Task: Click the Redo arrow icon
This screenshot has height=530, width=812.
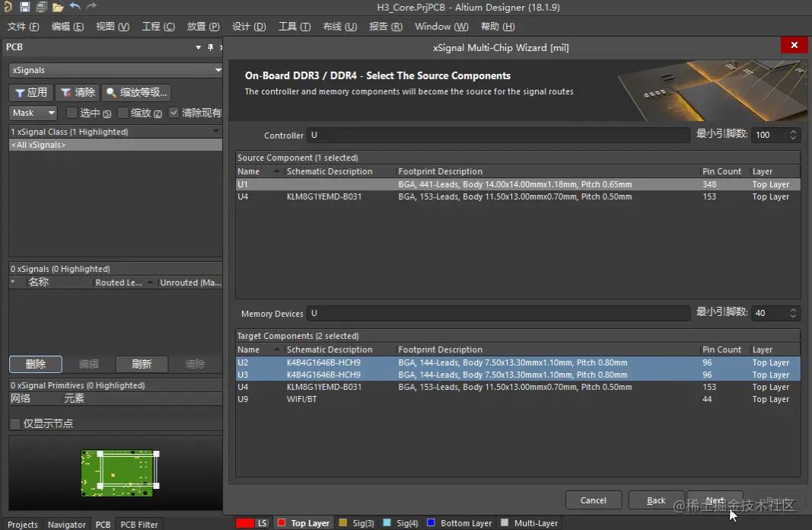Action: point(91,6)
